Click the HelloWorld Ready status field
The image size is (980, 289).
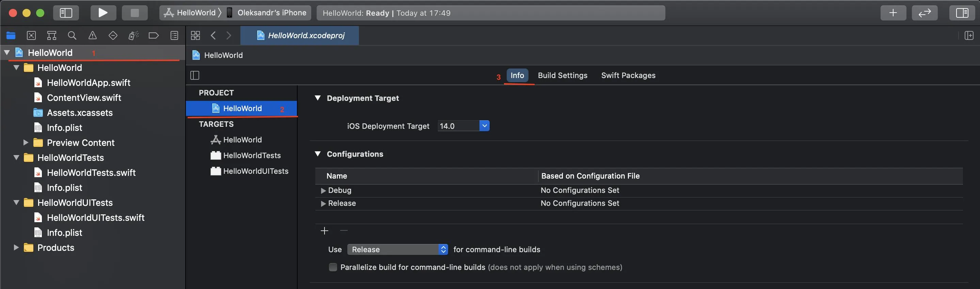(x=491, y=13)
